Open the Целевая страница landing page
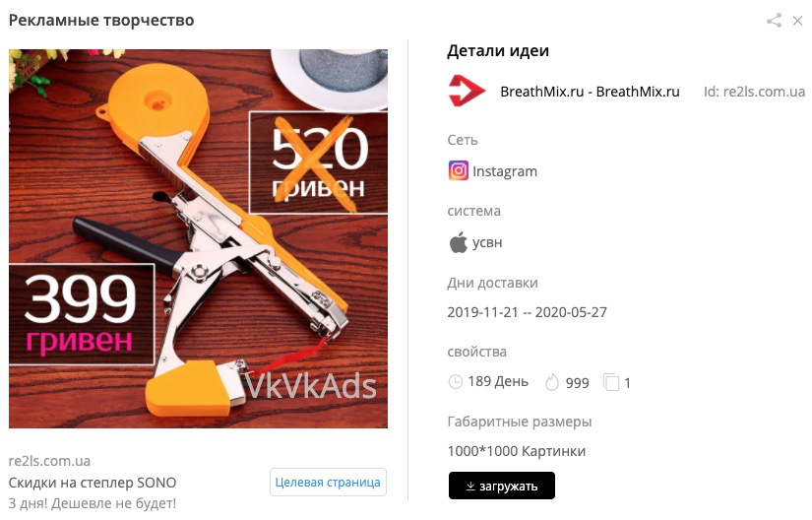 click(x=328, y=483)
